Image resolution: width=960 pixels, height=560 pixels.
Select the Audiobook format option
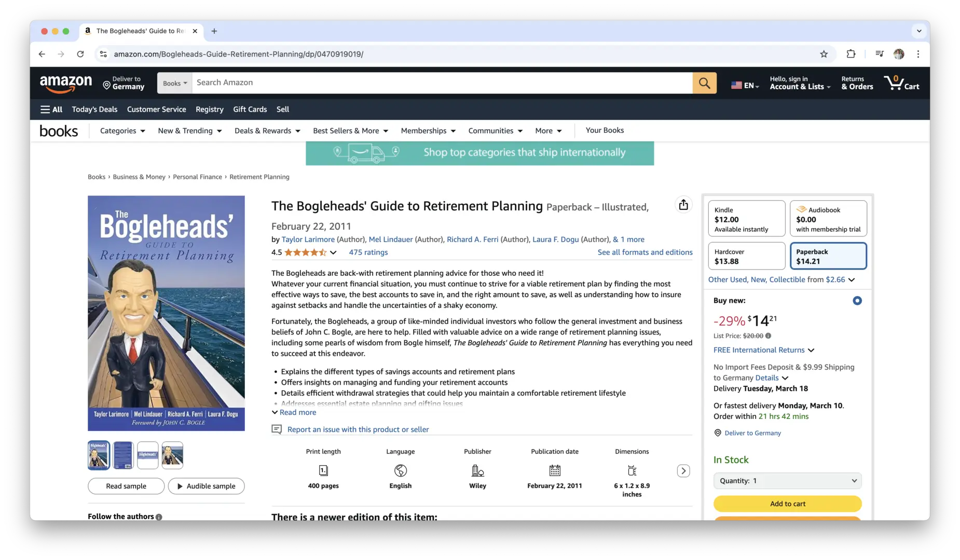tap(828, 219)
